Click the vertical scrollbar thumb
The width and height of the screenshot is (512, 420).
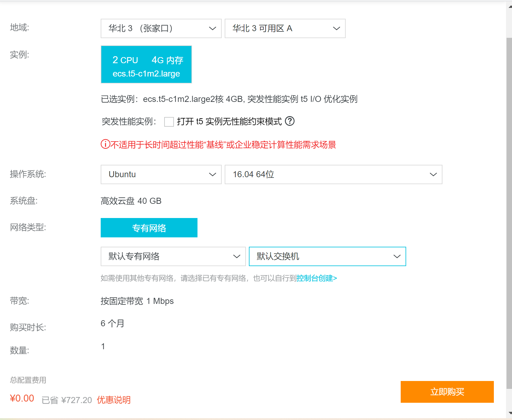(509, 213)
